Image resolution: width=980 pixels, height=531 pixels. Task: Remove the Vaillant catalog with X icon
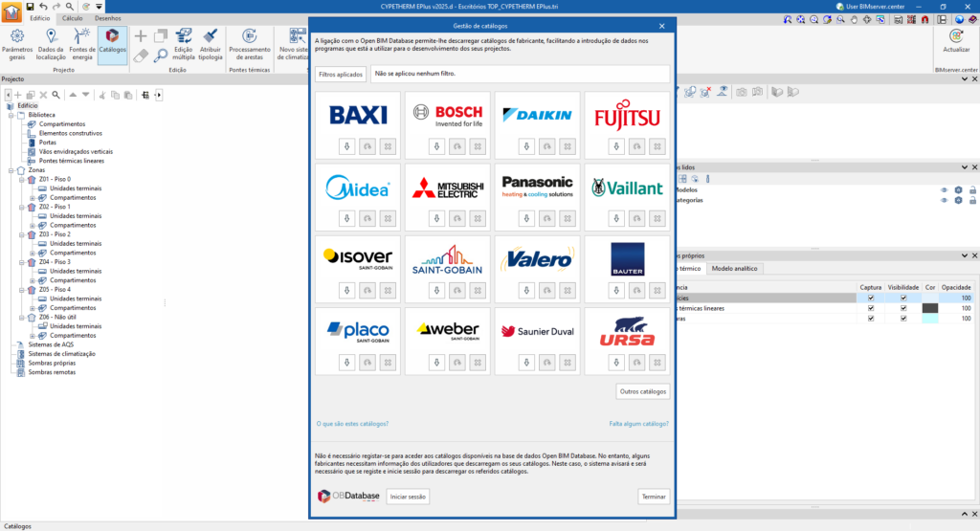tap(657, 218)
